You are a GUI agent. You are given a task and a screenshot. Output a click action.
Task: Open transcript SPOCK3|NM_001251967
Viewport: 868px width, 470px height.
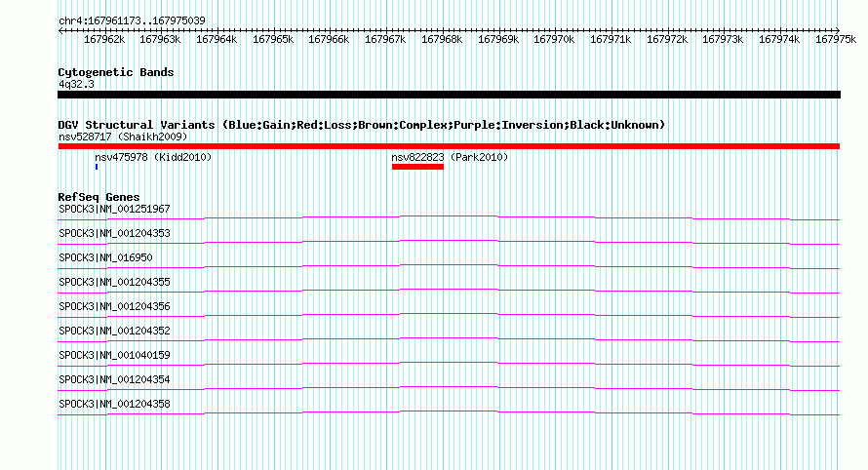pos(114,210)
